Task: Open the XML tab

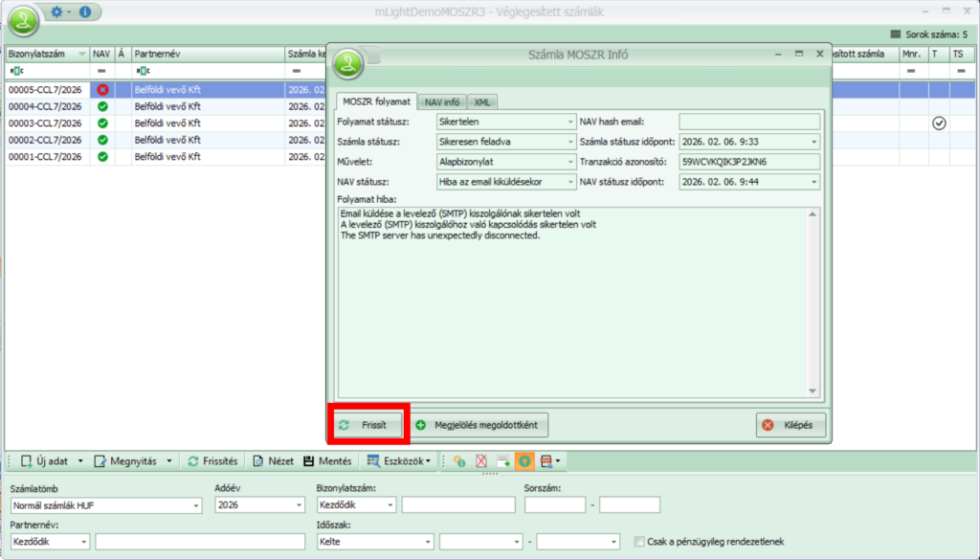Action: [x=482, y=101]
